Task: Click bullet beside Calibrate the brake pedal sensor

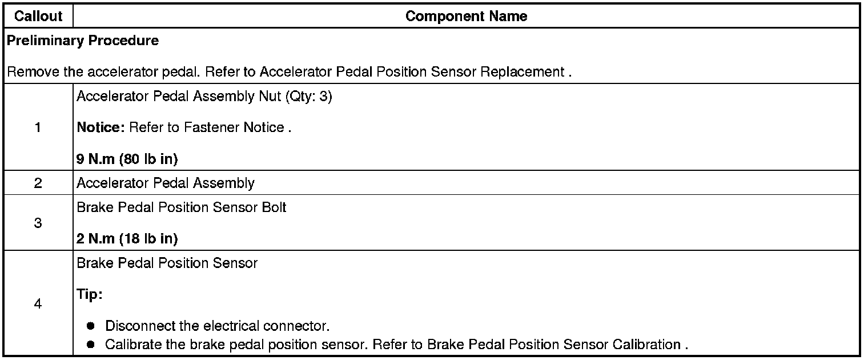Action: 91,345
